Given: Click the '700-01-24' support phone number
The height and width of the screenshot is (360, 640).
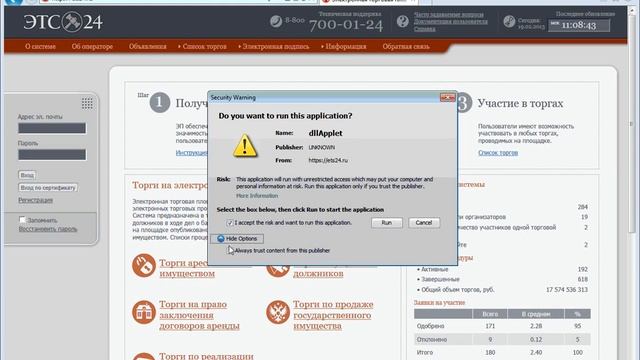Looking at the screenshot, I should pyautogui.click(x=346, y=25).
